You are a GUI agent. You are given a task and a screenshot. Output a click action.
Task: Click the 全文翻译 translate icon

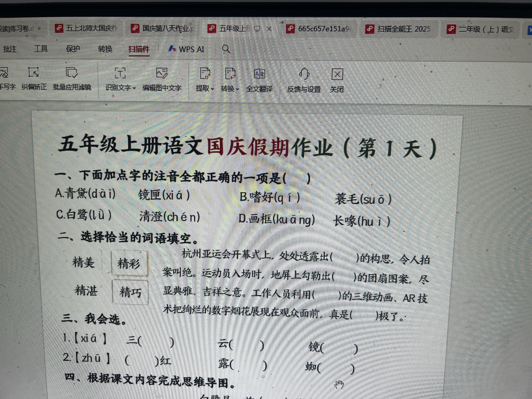tap(260, 74)
